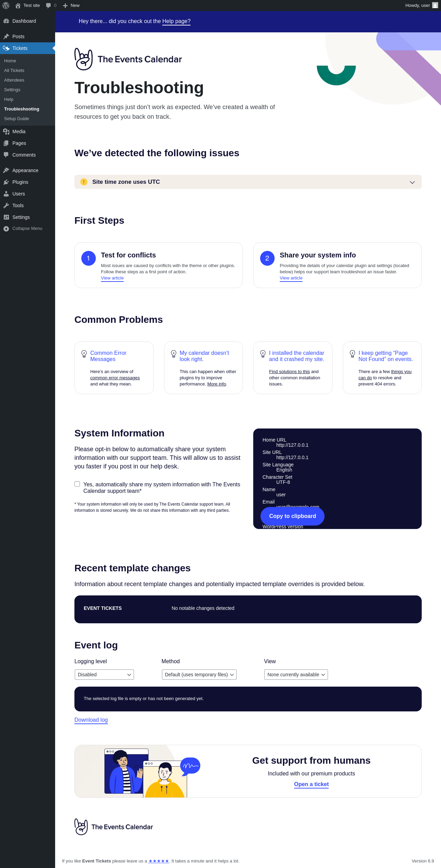Screen dimensions: 441x868
Task: Click the Tools wrench icon
Action: click(6, 205)
